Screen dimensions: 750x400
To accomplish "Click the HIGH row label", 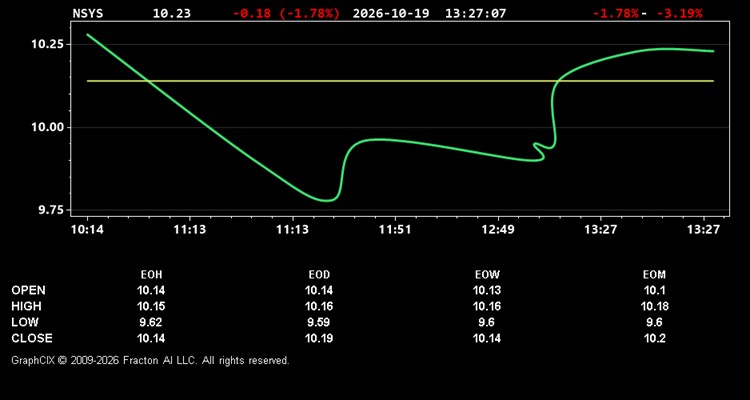I will 26,306.
